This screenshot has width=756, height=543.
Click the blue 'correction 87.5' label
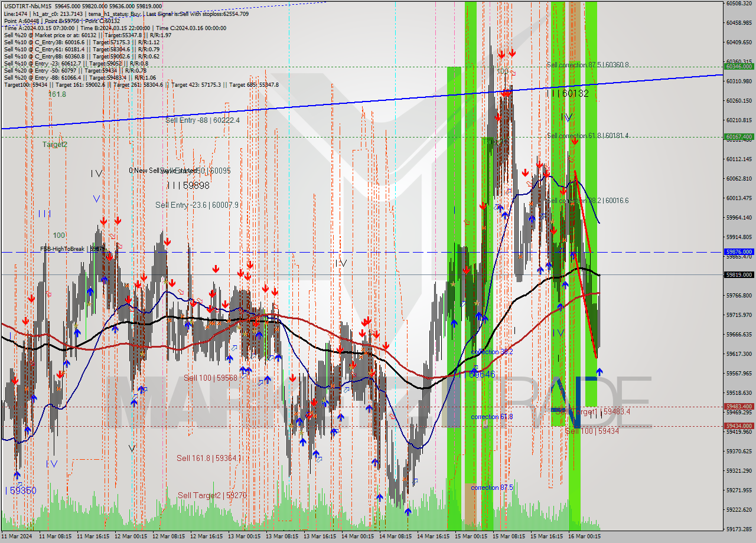tap(492, 488)
